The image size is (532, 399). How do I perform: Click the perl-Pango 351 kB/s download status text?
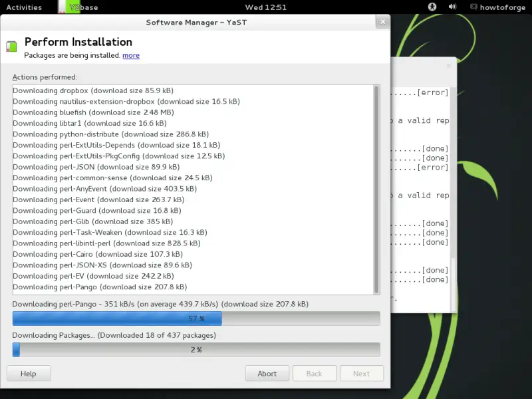click(160, 304)
